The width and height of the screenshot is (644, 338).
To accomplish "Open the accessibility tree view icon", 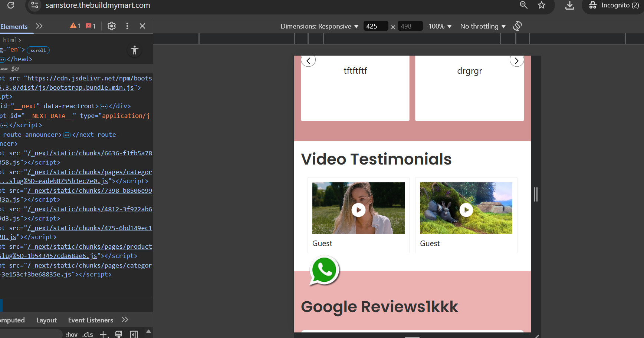I will tap(135, 50).
